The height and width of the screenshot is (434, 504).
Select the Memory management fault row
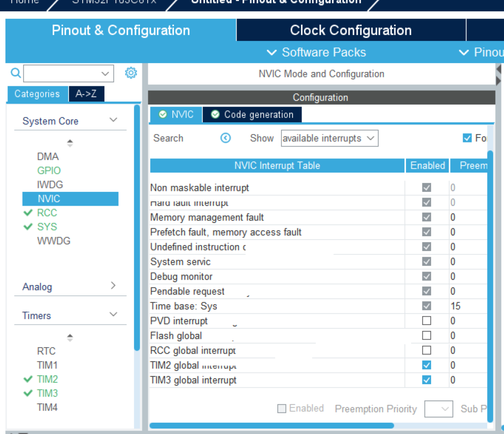click(x=318, y=217)
